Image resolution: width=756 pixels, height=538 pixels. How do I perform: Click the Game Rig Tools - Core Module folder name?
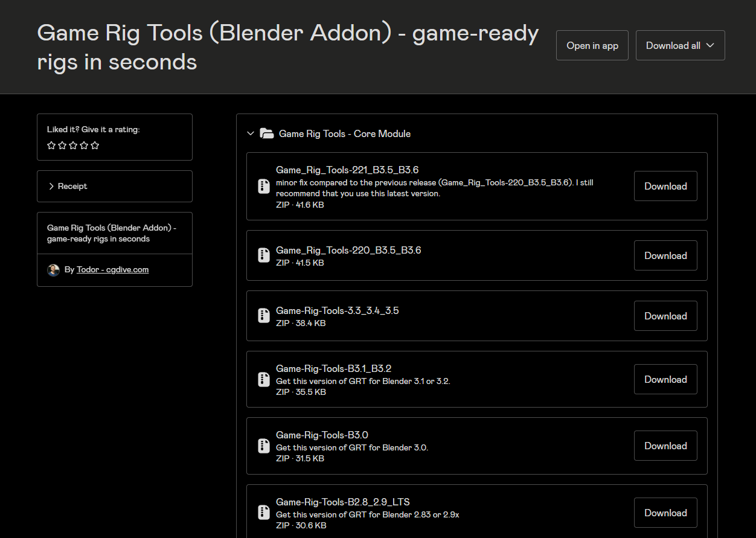click(x=345, y=133)
